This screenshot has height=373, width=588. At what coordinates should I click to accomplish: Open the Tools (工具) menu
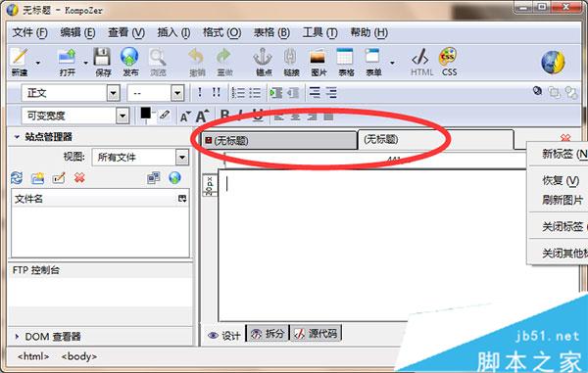pyautogui.click(x=319, y=32)
